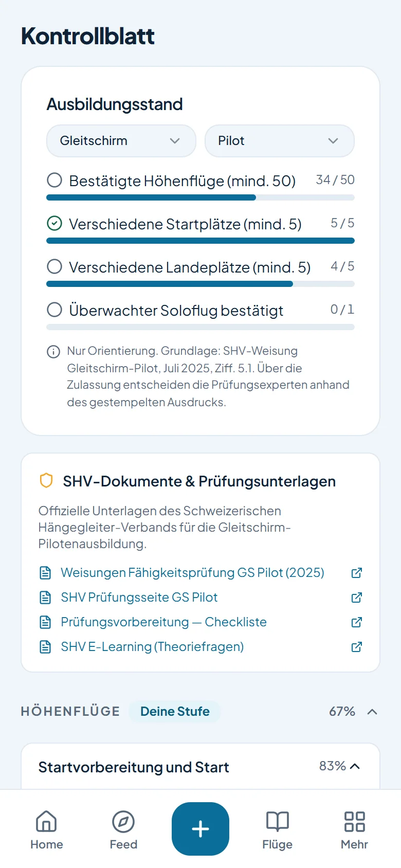Click the Verschiedene Landeplätze progress bar
This screenshot has width=401, height=868.
[x=200, y=284]
